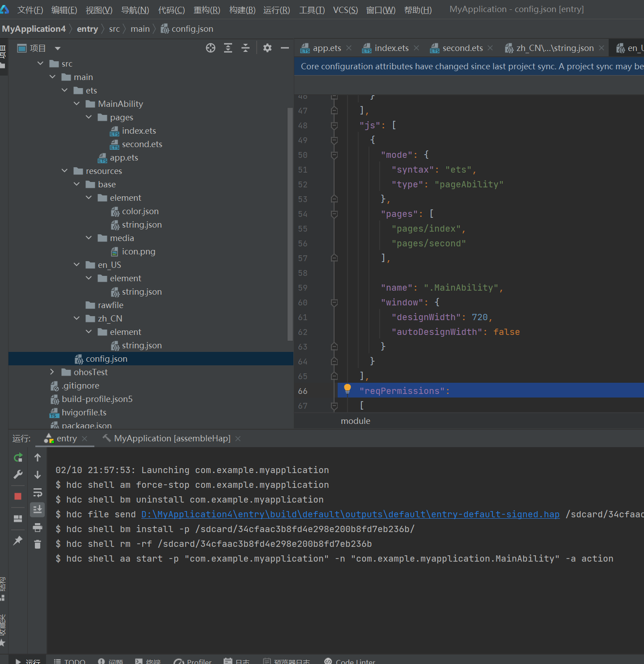The height and width of the screenshot is (664, 644).
Task: Collapse the media folder
Action: (x=89, y=238)
